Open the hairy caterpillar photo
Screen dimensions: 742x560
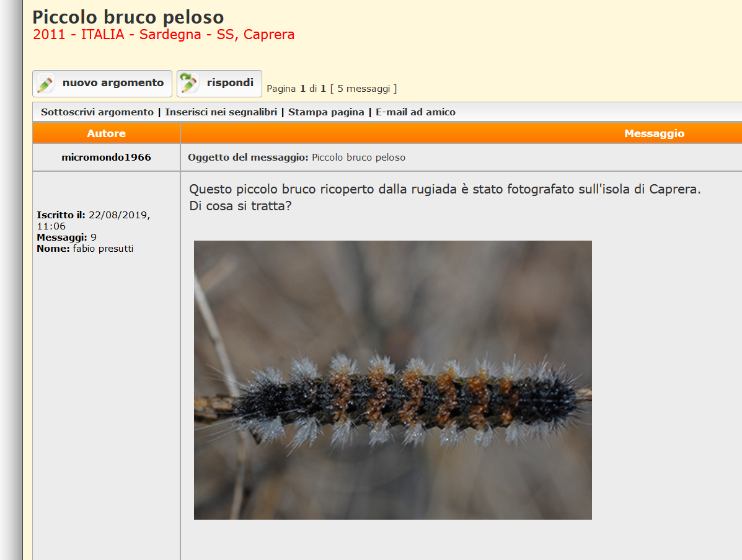point(392,380)
